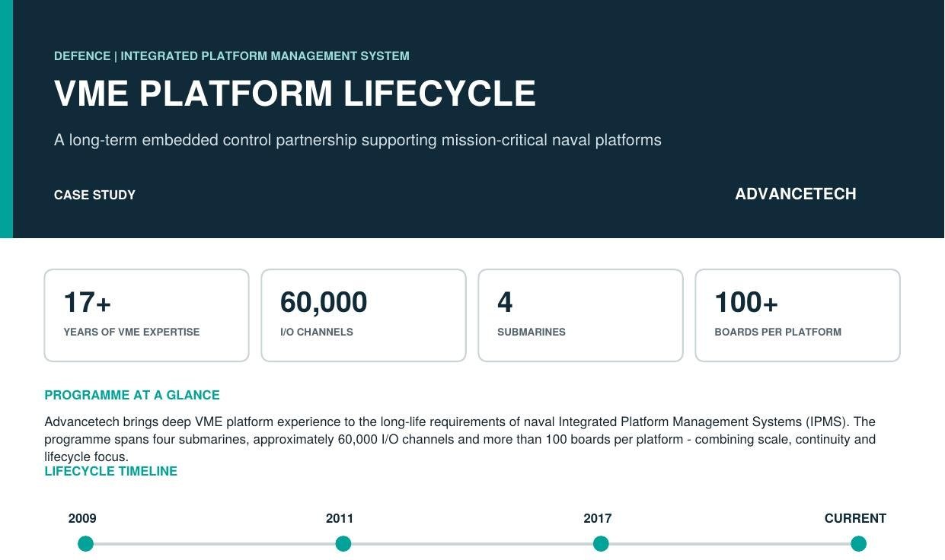The width and height of the screenshot is (945, 560).
Task: Click the 2017 year label
Action: click(598, 518)
